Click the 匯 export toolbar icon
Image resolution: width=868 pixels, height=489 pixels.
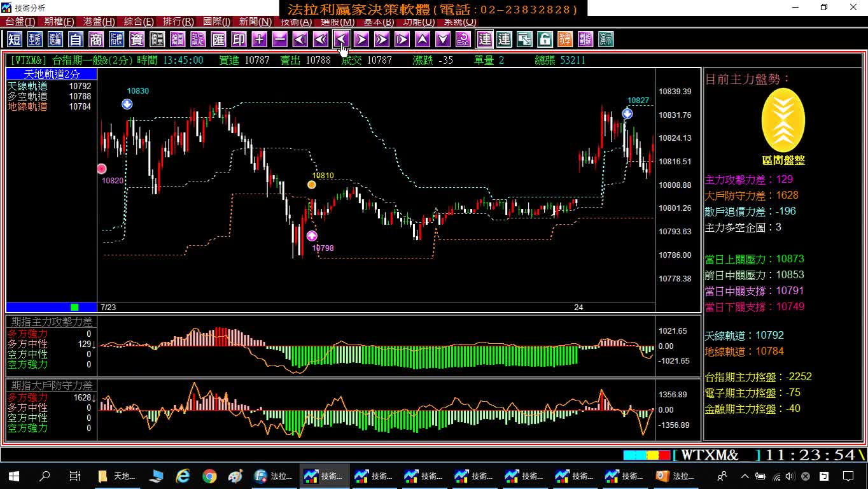[x=218, y=39]
